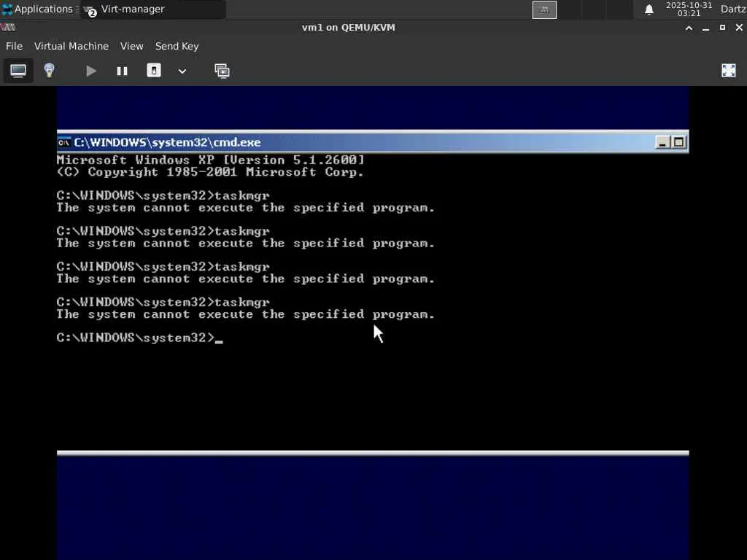Switch to fullscreen view
Image resolution: width=747 pixels, height=560 pixels.
[x=729, y=71]
